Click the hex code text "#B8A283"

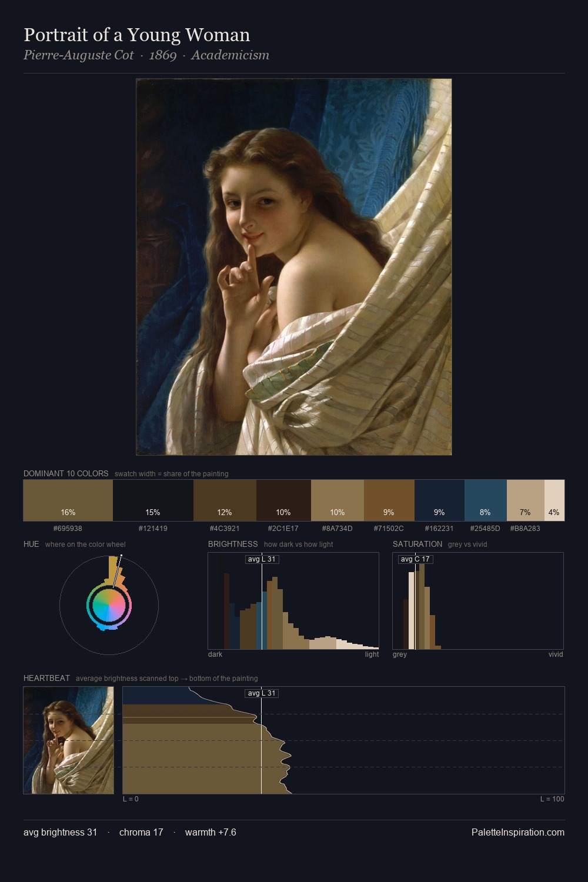click(525, 529)
